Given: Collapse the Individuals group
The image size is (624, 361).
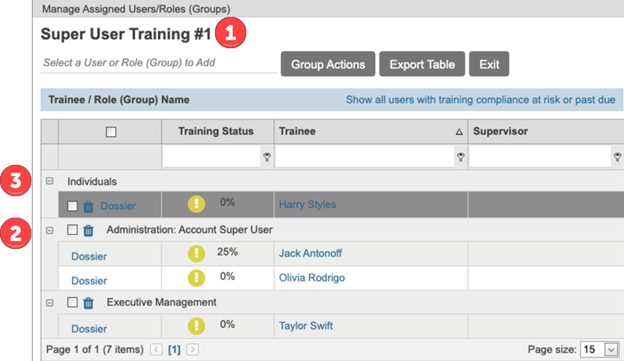Looking at the screenshot, I should tap(49, 181).
